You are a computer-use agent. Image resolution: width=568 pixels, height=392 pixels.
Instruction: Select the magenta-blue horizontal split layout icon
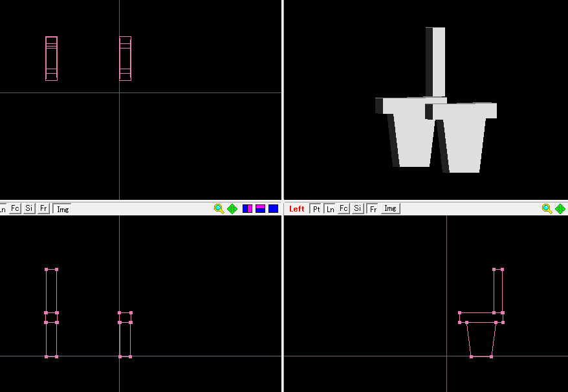pos(260,208)
